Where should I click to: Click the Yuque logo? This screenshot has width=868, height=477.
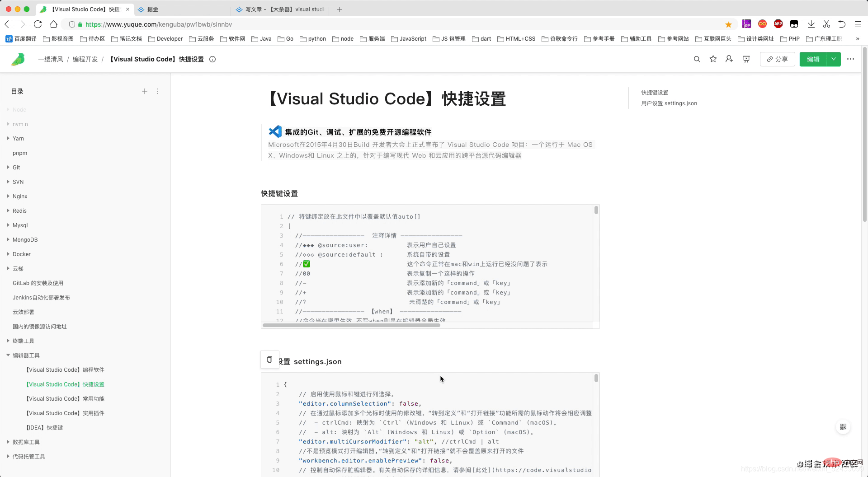click(x=18, y=59)
